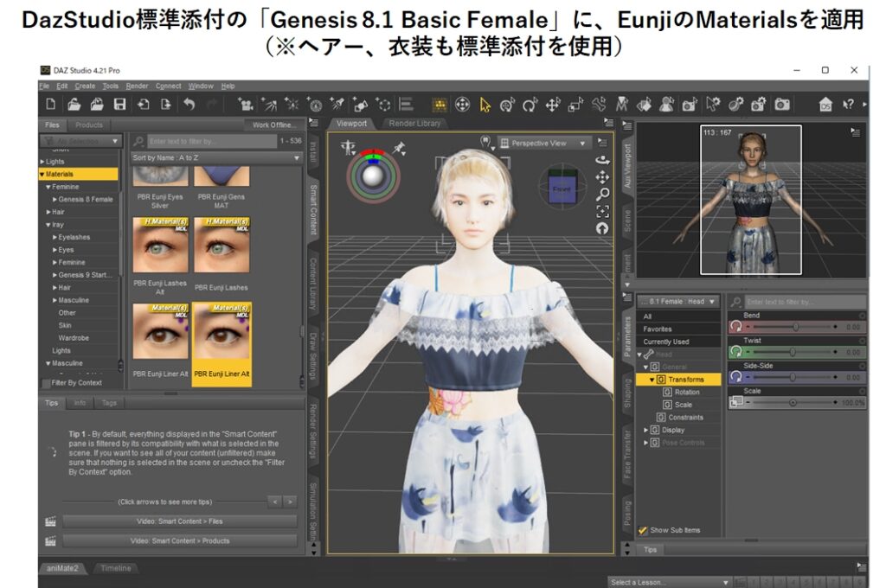Open the Perspective View dropdown
This screenshot has height=588, width=886.
coord(546,144)
